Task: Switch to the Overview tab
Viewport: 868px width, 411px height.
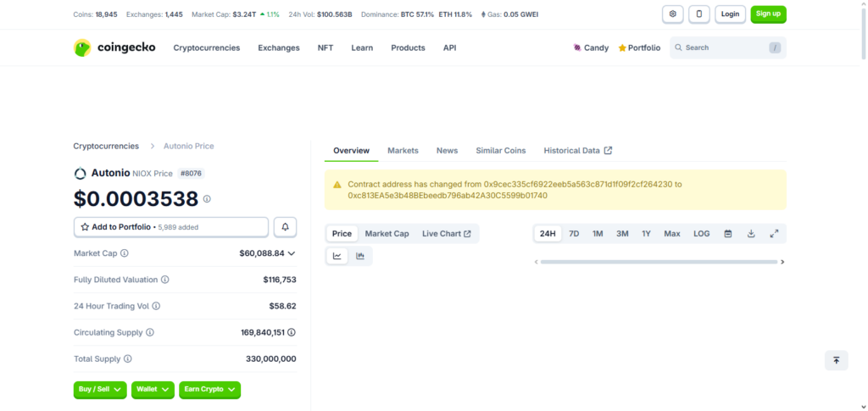Action: pyautogui.click(x=352, y=151)
